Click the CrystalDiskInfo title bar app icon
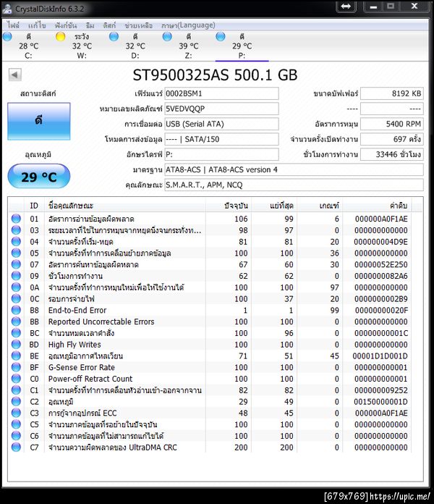This screenshot has width=434, height=504. [x=7, y=9]
